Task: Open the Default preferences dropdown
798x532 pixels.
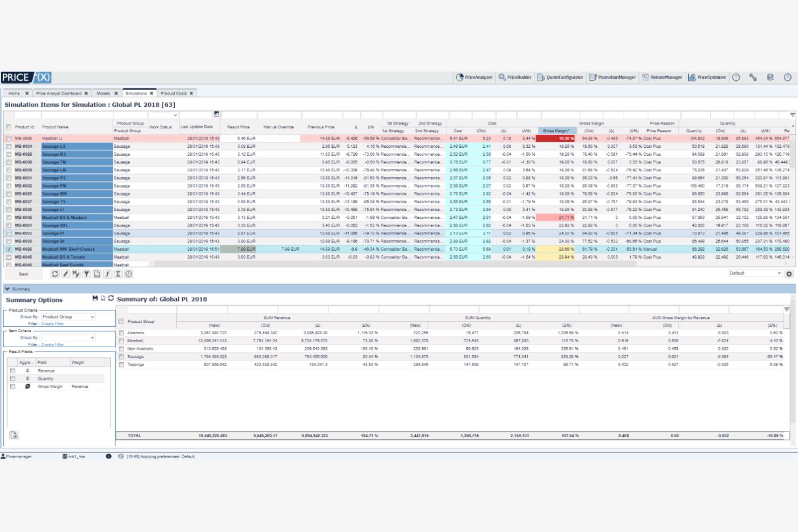Action: point(755,273)
